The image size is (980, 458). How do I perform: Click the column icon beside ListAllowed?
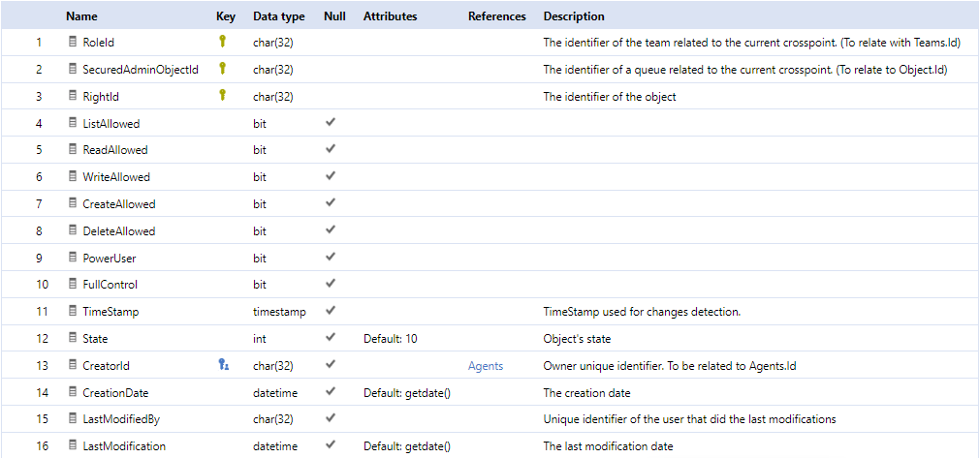point(73,124)
